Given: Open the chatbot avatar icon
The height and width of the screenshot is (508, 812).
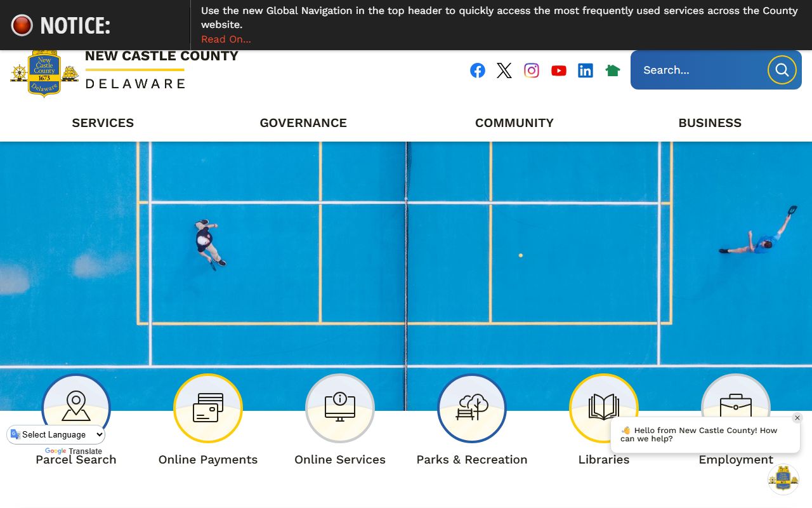Looking at the screenshot, I should pos(783,479).
